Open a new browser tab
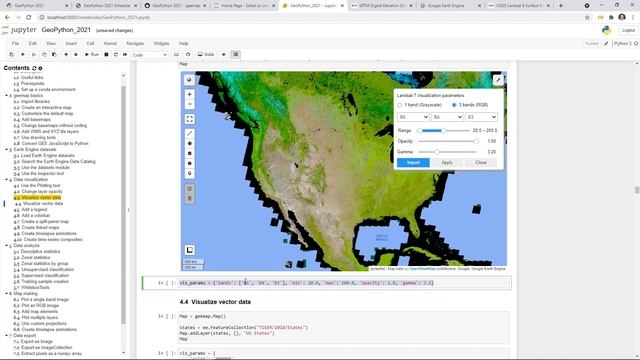The height and width of the screenshot is (360, 640). point(561,6)
